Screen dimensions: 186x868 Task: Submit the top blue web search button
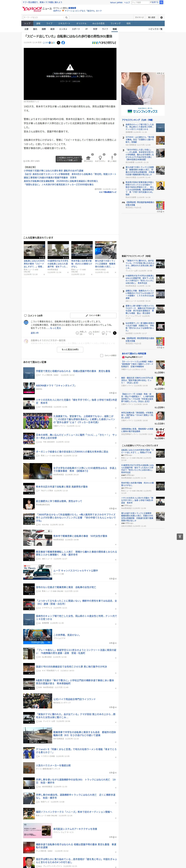coord(161,2)
